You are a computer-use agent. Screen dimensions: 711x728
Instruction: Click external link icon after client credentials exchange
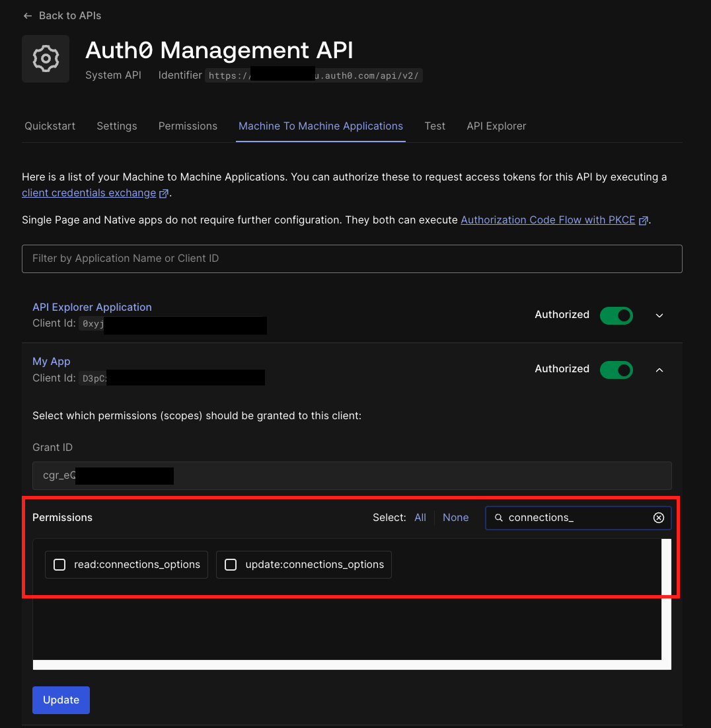point(163,193)
